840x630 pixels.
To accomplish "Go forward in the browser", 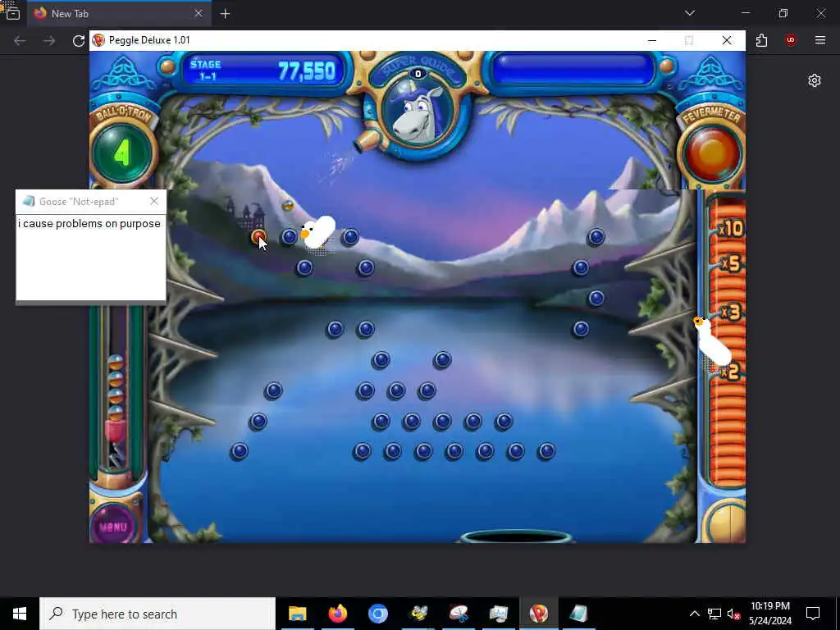I will 49,41.
